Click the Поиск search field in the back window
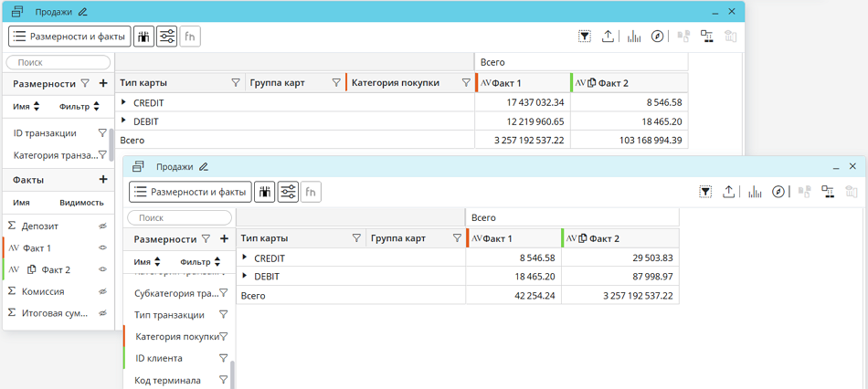The width and height of the screenshot is (868, 389). [58, 62]
